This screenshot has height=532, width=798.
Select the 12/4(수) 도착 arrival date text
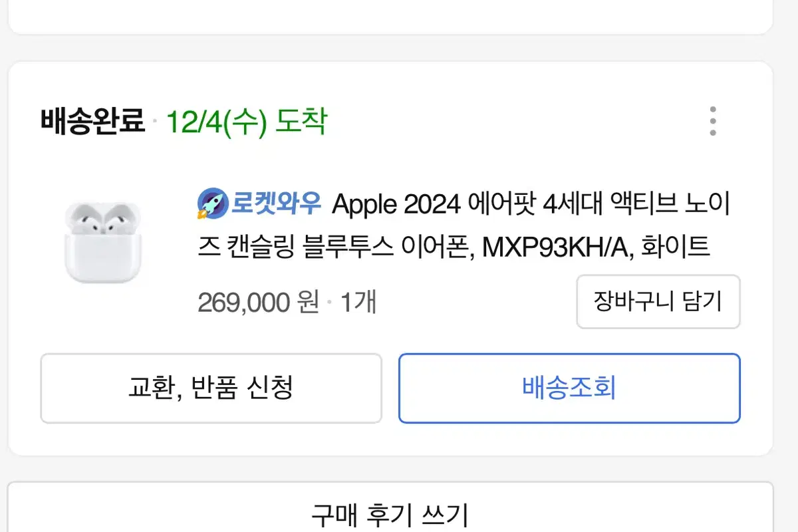[245, 122]
